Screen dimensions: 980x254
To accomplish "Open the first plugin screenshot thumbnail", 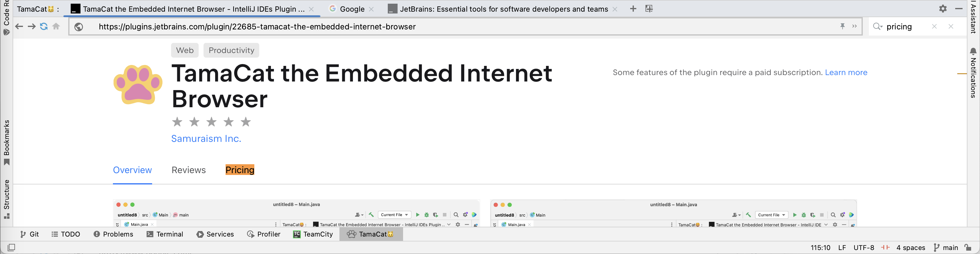I will pos(296,213).
